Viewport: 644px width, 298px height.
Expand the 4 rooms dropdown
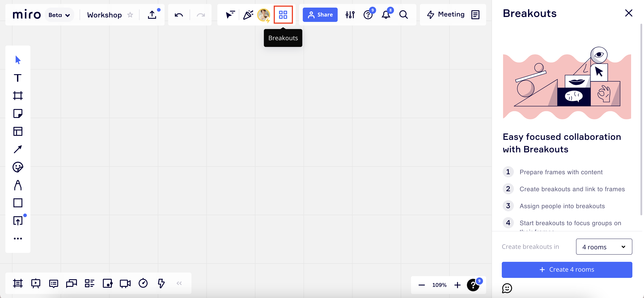coord(604,247)
